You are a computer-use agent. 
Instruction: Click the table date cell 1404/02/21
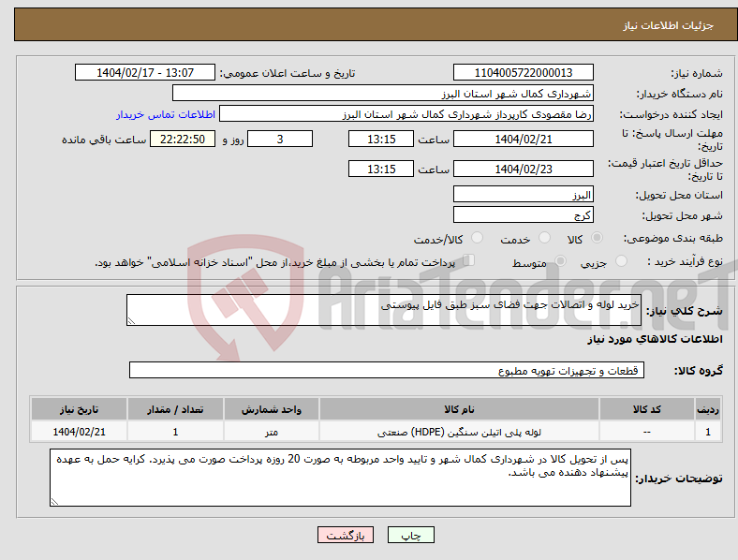[79, 432]
